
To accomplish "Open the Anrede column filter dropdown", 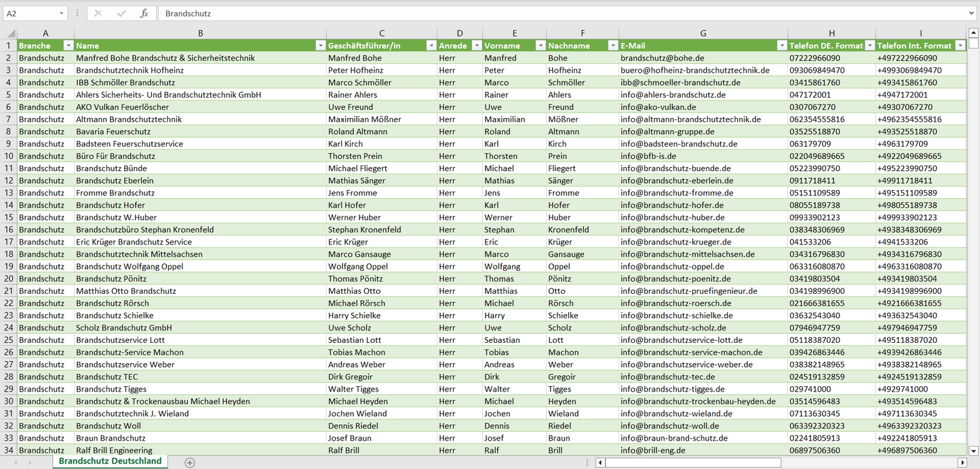I will click(475, 45).
